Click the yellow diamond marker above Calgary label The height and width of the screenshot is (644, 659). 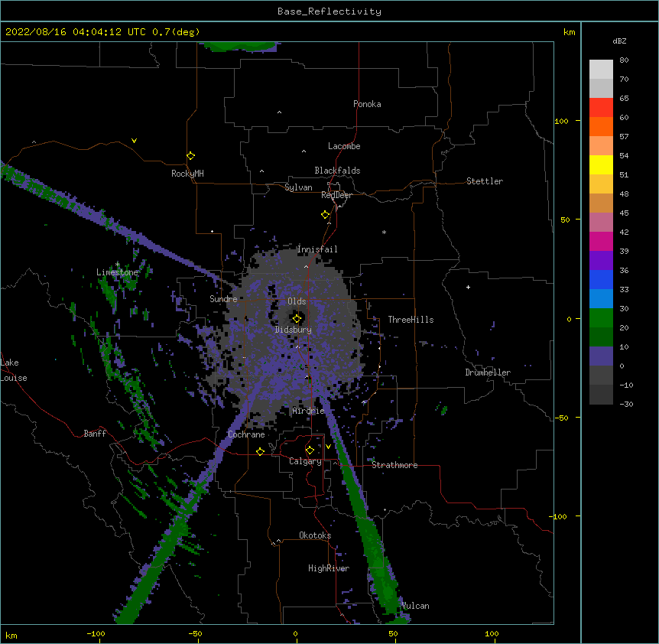point(310,450)
